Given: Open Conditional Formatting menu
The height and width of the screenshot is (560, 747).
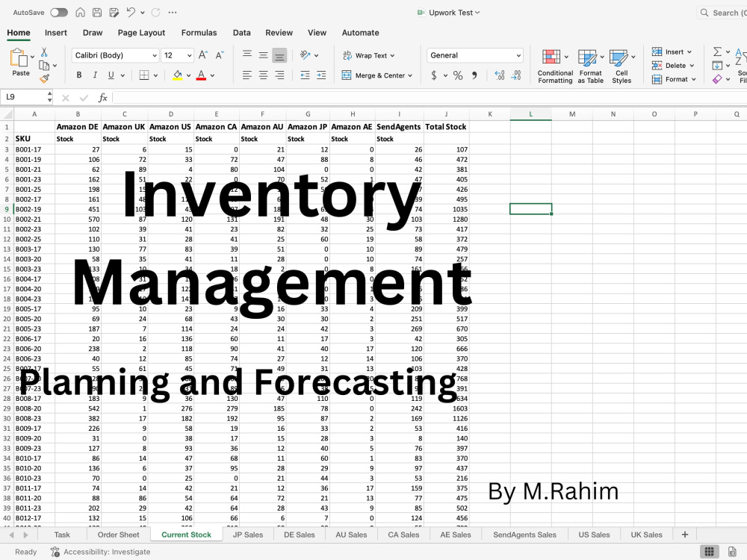Looking at the screenshot, I should coord(555,66).
